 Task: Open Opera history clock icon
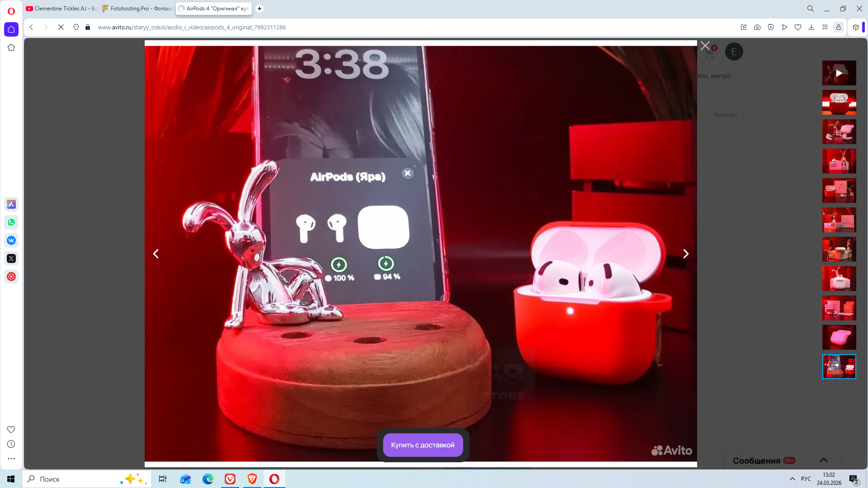tap(11, 444)
